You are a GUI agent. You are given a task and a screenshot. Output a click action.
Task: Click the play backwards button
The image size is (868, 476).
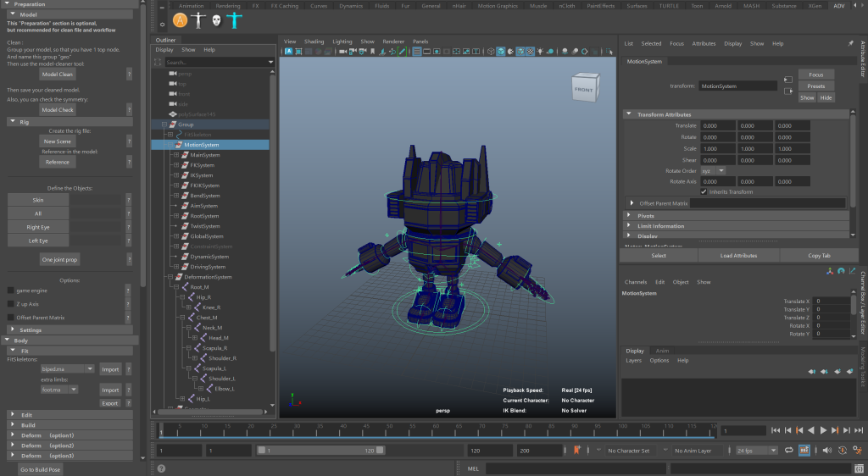pyautogui.click(x=811, y=430)
